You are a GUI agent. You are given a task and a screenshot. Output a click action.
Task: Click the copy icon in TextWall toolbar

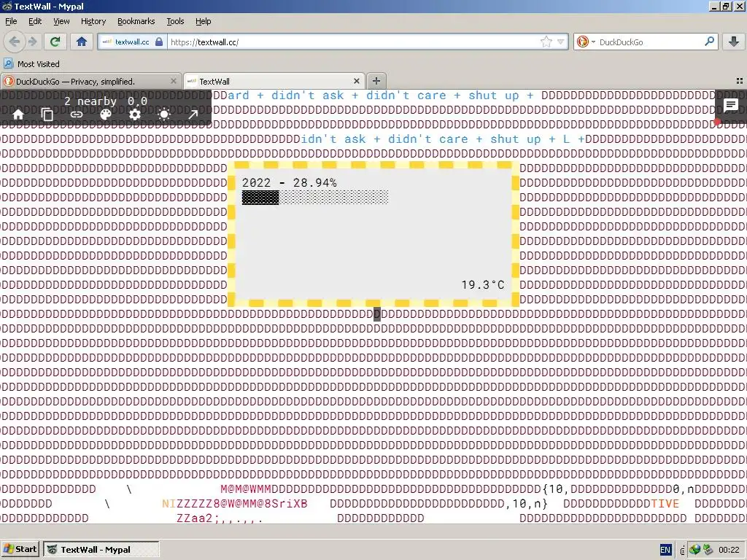(47, 114)
